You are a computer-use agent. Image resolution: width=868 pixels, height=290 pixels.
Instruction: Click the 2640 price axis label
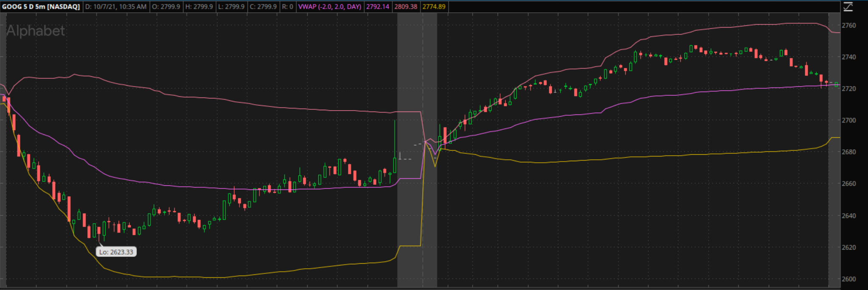[849, 216]
